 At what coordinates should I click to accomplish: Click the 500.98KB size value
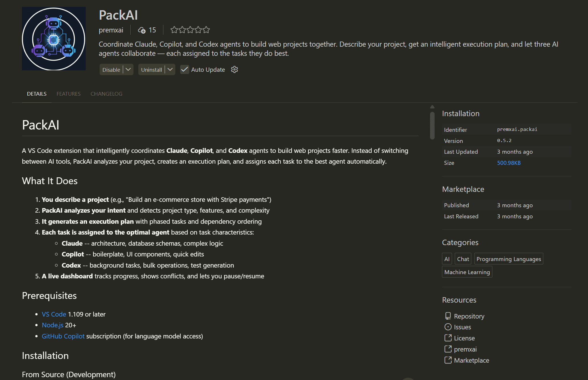(x=509, y=163)
